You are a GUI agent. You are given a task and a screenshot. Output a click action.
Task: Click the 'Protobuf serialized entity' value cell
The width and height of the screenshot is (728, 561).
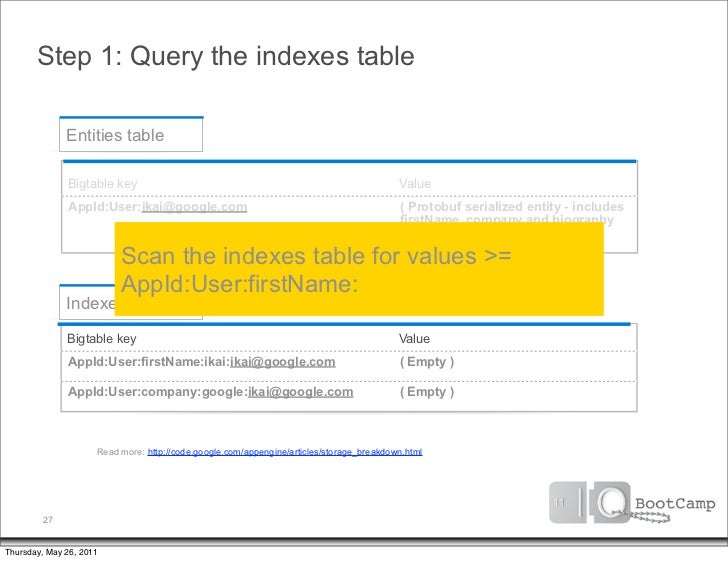512,212
